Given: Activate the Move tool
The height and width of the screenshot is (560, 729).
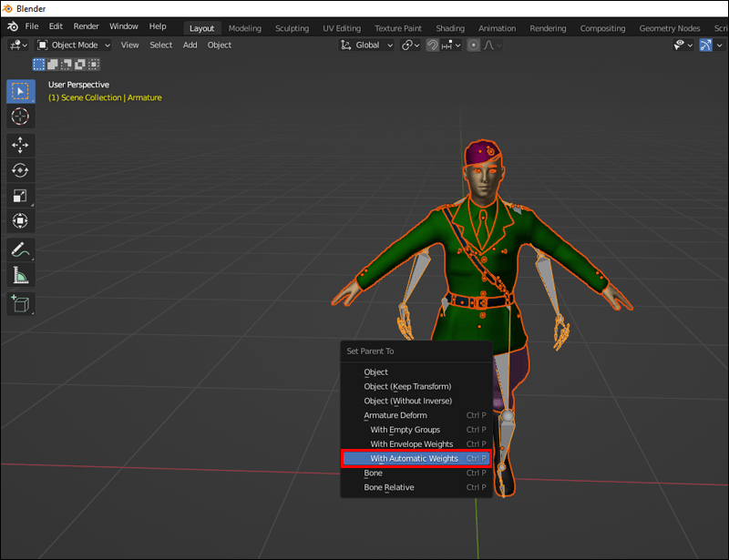Looking at the screenshot, I should [20, 145].
